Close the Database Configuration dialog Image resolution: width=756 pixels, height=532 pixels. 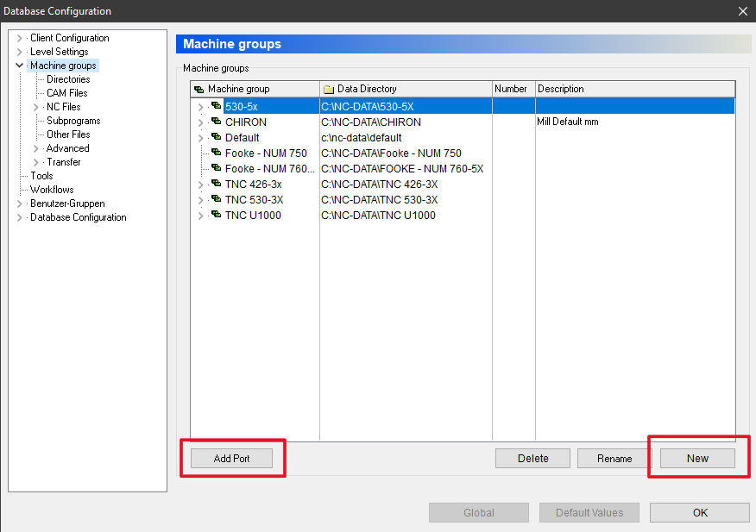coord(743,11)
